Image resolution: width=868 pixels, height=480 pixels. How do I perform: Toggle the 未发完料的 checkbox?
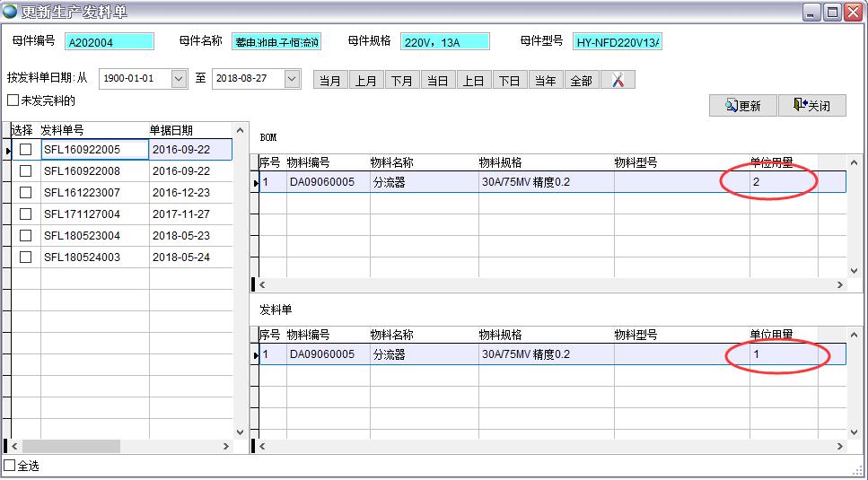coord(13,100)
